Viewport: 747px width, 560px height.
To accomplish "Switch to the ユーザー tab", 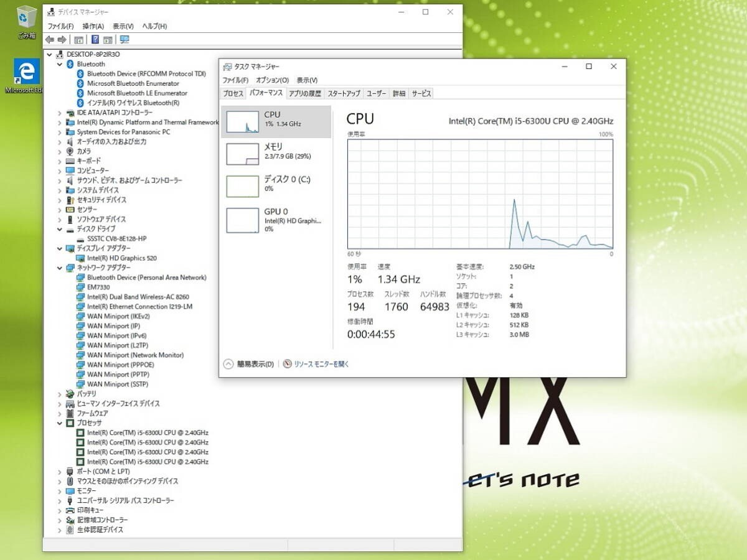I will click(x=376, y=93).
